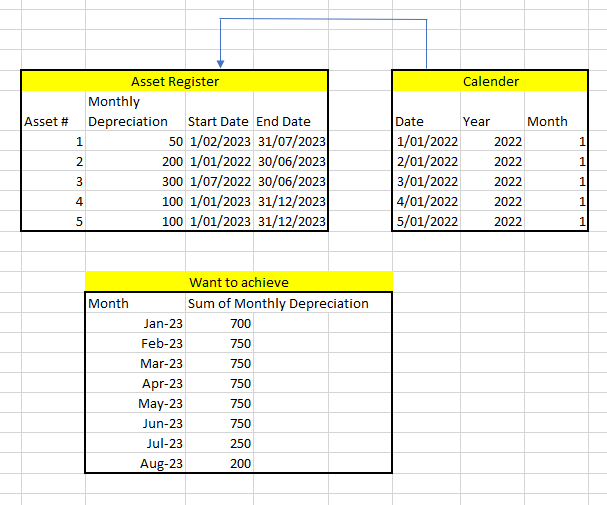Select the Jan-23 month cell

(135, 323)
